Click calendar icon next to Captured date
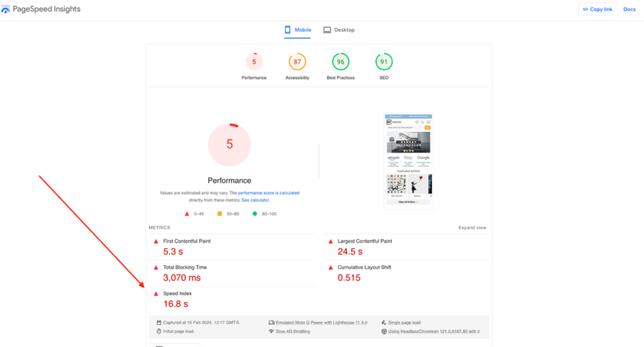The height and width of the screenshot is (347, 644). click(x=159, y=322)
